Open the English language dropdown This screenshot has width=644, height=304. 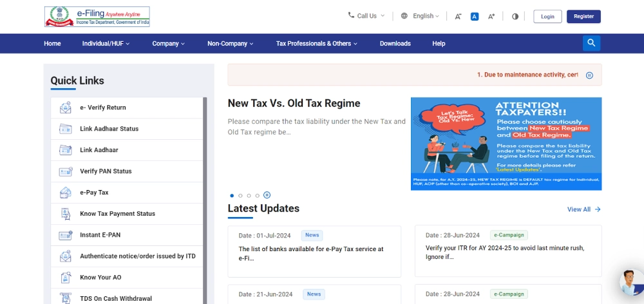(420, 16)
